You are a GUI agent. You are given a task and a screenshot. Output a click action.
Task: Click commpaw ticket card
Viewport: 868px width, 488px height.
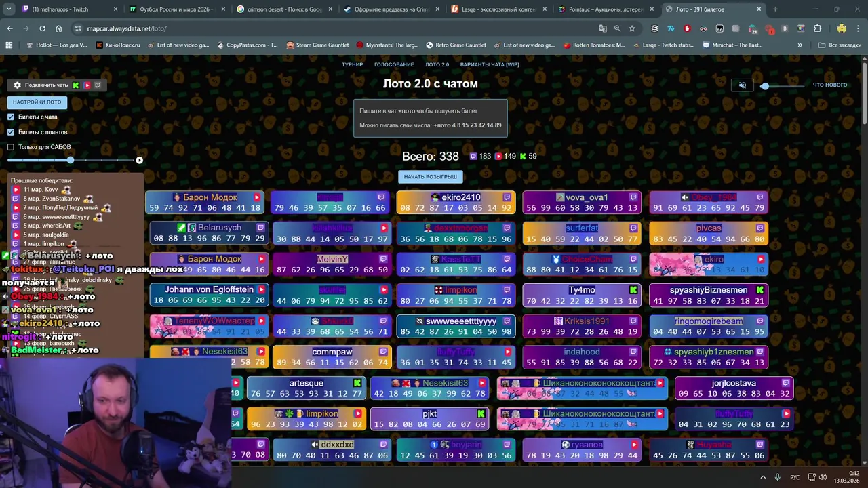pyautogui.click(x=332, y=357)
